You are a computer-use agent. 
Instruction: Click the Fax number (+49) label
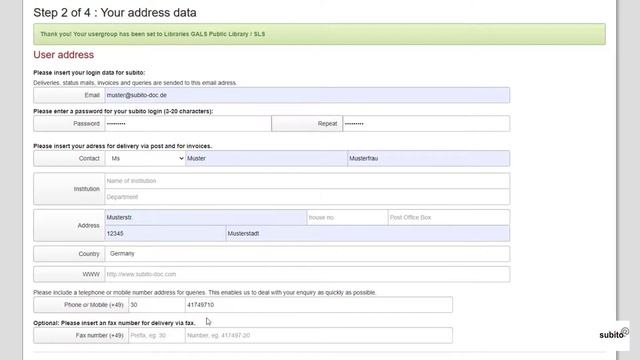tap(81, 336)
